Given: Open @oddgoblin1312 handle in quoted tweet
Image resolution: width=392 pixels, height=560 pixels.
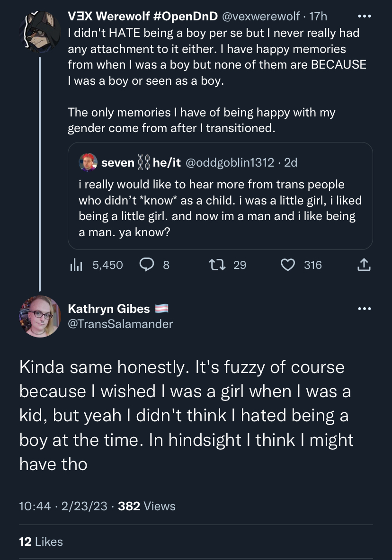Looking at the screenshot, I should (230, 162).
